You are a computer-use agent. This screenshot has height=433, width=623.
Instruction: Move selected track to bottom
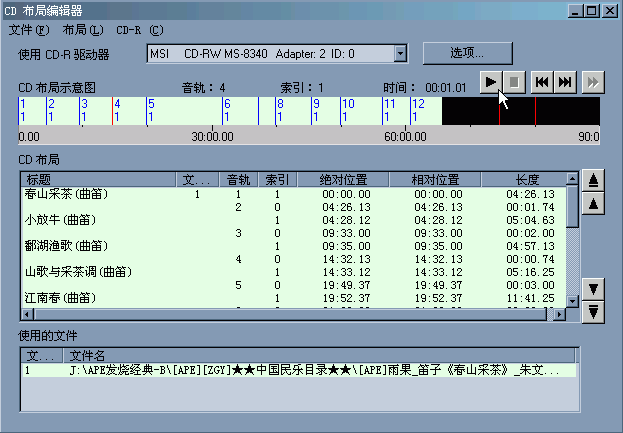pyautogui.click(x=594, y=311)
